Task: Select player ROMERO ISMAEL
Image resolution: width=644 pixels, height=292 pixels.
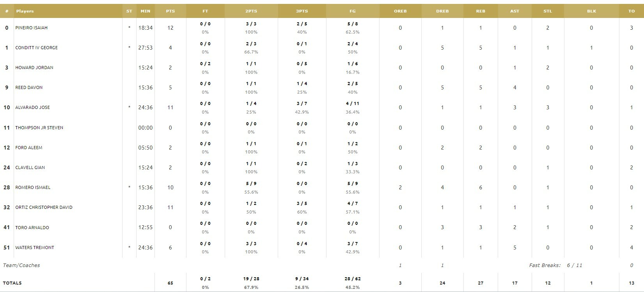Action: pos(33,187)
